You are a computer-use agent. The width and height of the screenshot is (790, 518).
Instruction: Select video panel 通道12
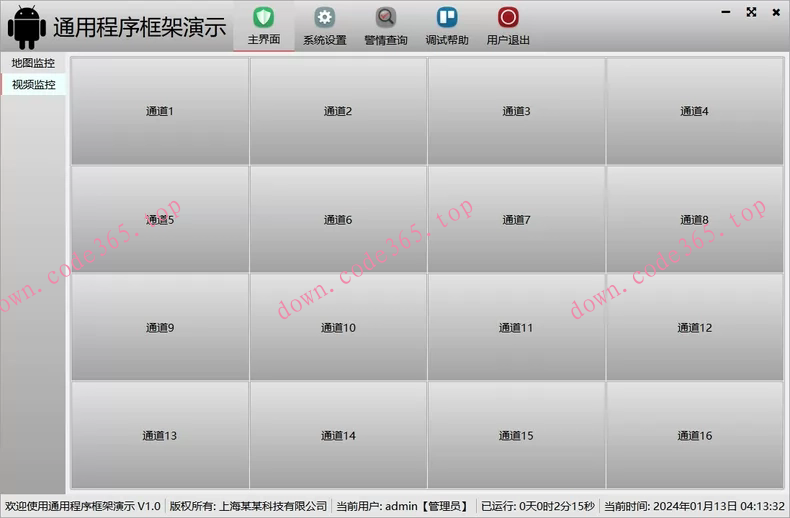(695, 328)
